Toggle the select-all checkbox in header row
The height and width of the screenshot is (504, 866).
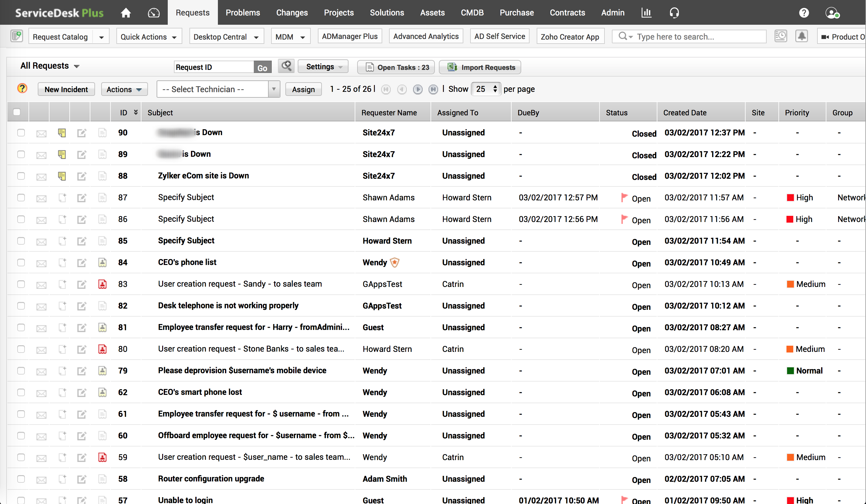click(17, 112)
